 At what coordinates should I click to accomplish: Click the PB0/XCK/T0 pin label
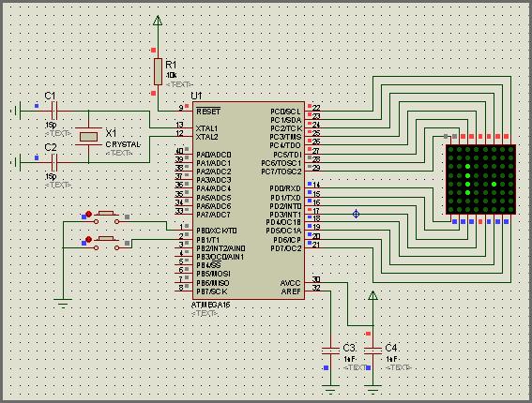pos(217,231)
